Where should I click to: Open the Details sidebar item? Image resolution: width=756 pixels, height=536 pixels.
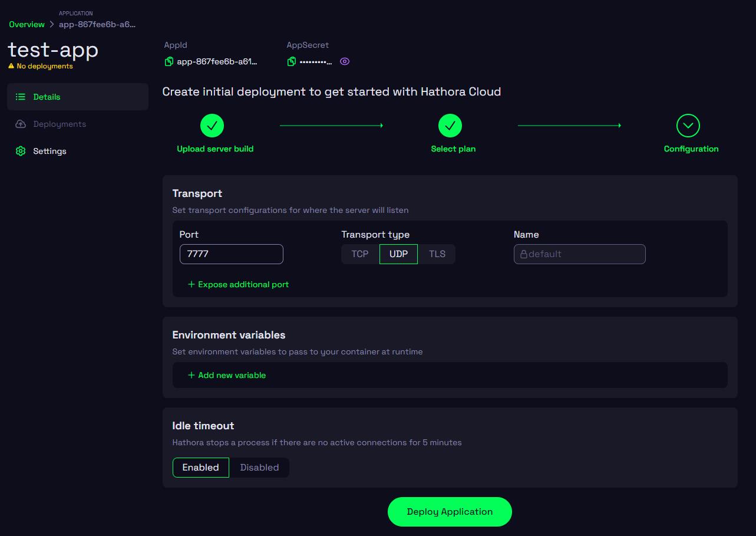pyautogui.click(x=78, y=97)
